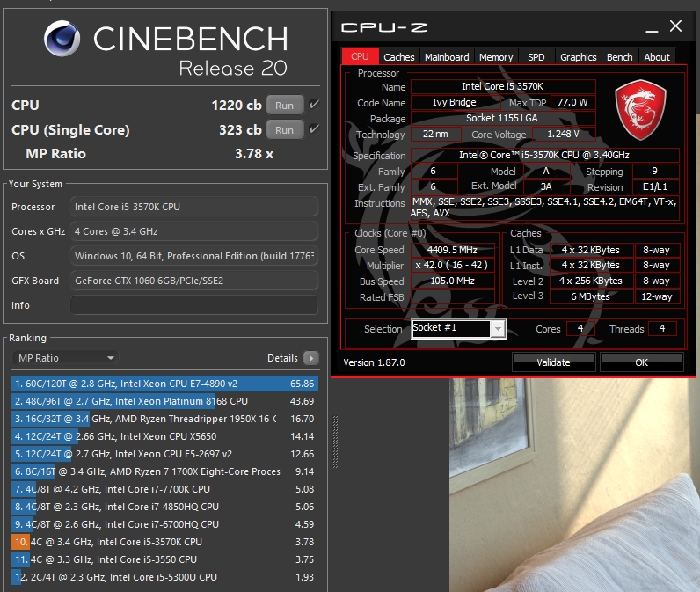The width and height of the screenshot is (700, 592).
Task: Click the Max TDP value 77.0 W
Action: coord(572,102)
